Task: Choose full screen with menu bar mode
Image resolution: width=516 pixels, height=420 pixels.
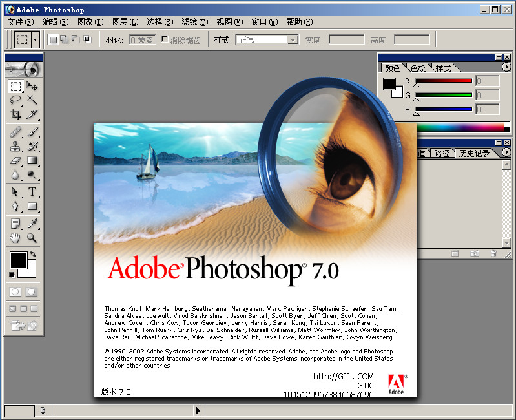Action: (23, 309)
